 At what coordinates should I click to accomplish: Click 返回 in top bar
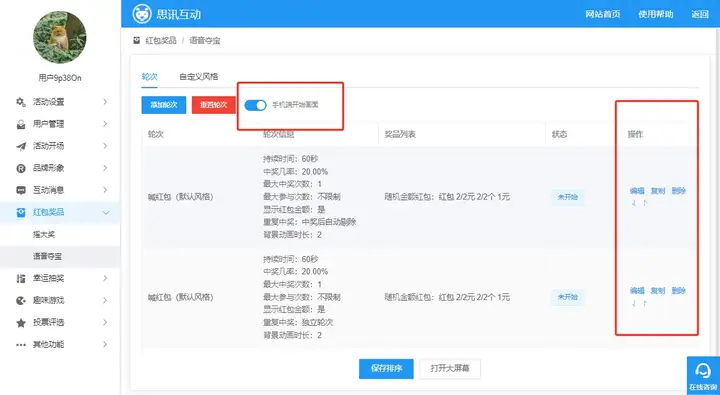point(700,14)
